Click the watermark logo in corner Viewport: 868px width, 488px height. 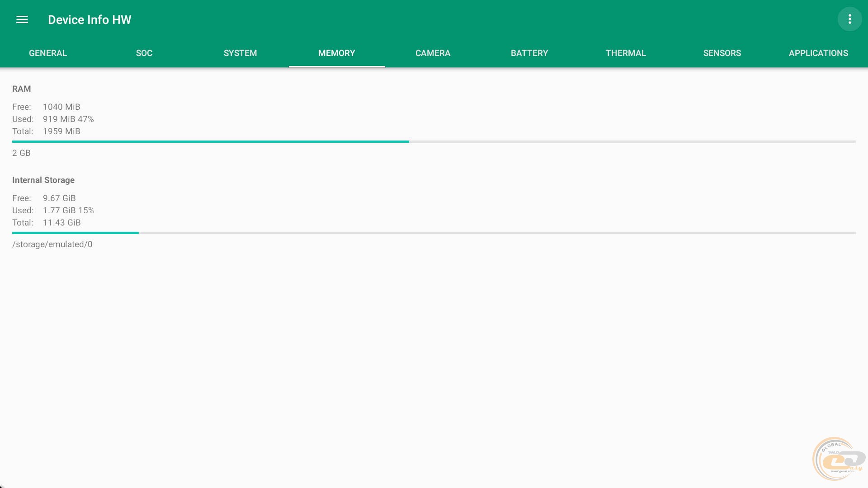838,459
